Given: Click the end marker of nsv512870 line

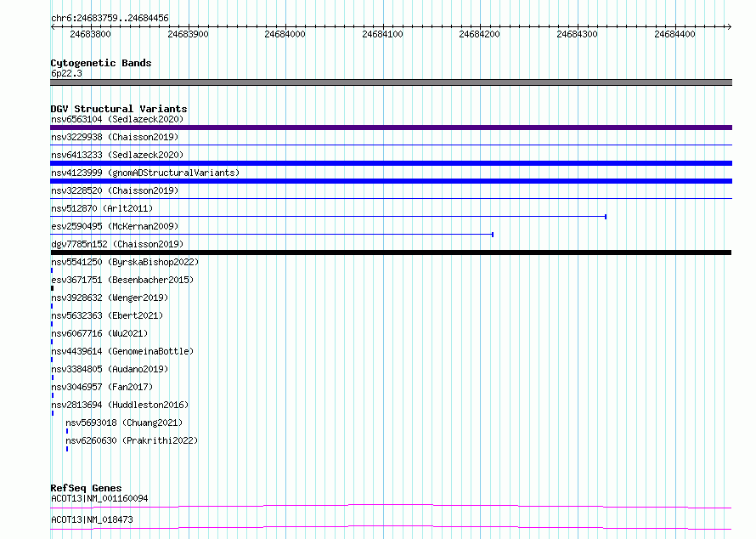Looking at the screenshot, I should click(606, 217).
